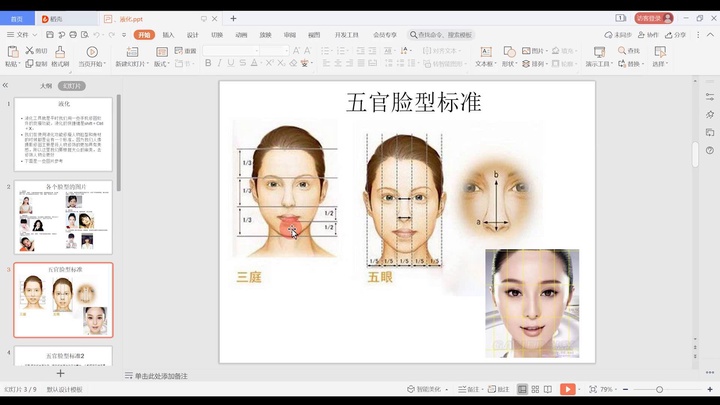720x405 pixels.
Task: Open the Design 设计 ribbon tab
Action: coord(192,35)
